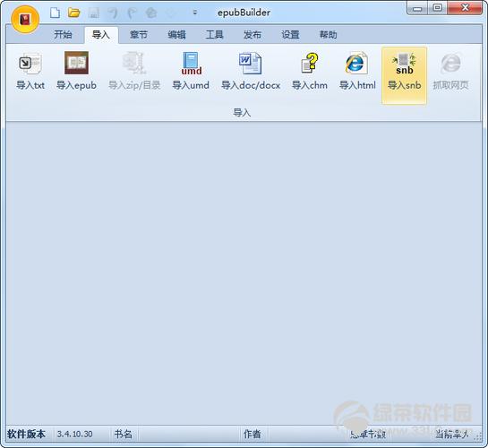Open the 章节 ribbon tab

pos(139,35)
